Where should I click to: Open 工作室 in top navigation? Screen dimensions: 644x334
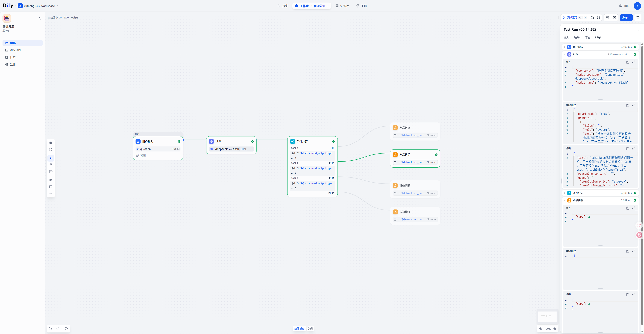(x=302, y=6)
